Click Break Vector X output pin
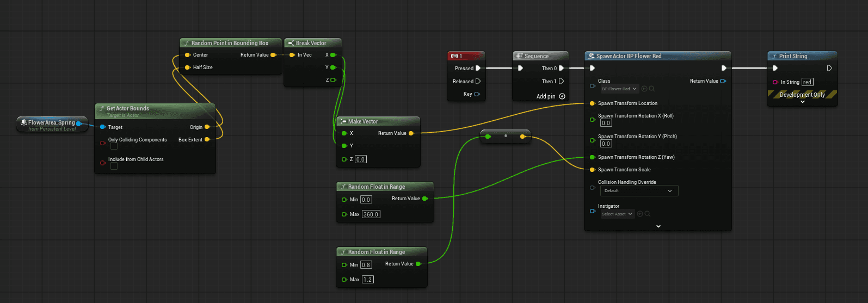868x303 pixels. [x=333, y=55]
